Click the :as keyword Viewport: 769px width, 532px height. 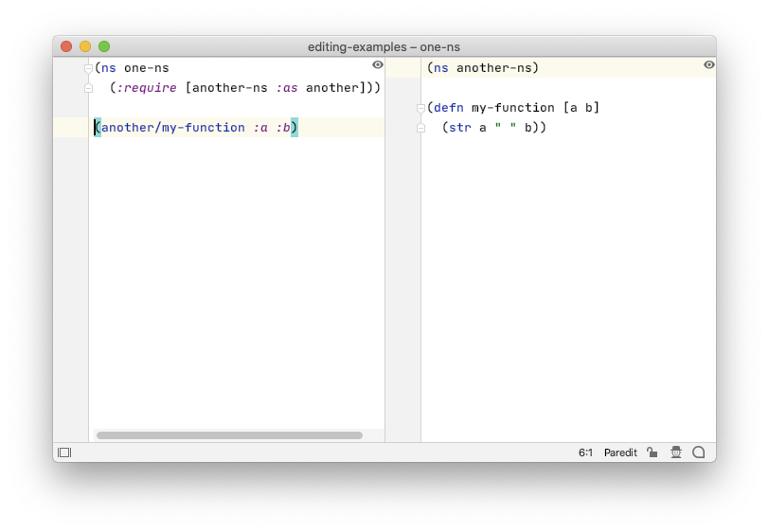(x=287, y=88)
